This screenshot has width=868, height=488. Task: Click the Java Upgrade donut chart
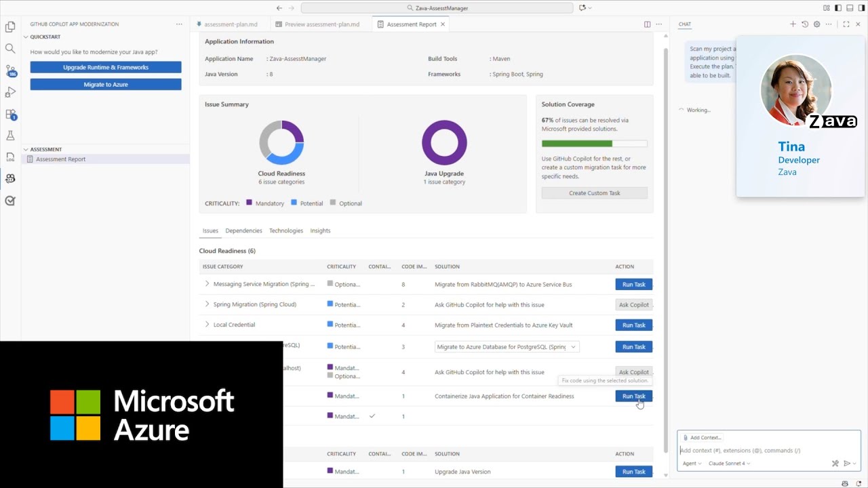[x=444, y=142]
